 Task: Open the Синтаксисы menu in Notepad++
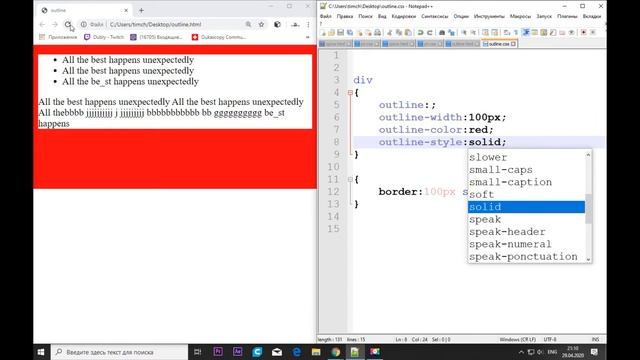point(434,16)
